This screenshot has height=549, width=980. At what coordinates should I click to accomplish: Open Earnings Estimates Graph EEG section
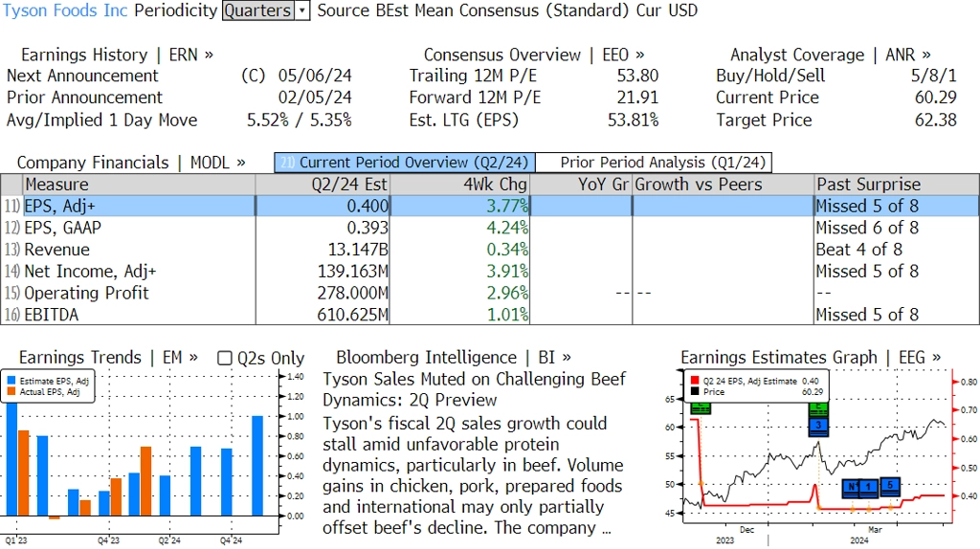point(811,358)
